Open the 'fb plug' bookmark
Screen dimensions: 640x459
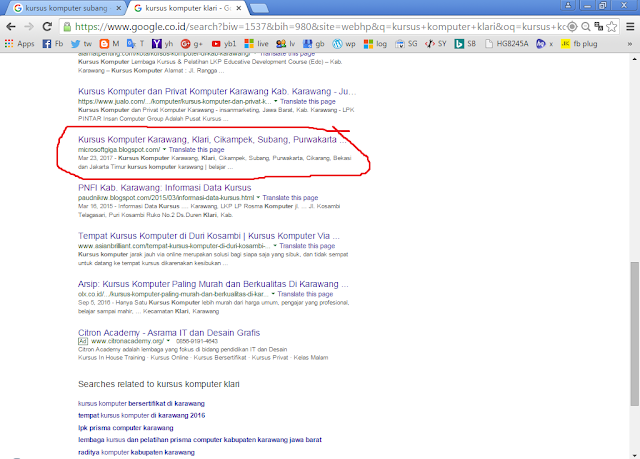point(579,44)
